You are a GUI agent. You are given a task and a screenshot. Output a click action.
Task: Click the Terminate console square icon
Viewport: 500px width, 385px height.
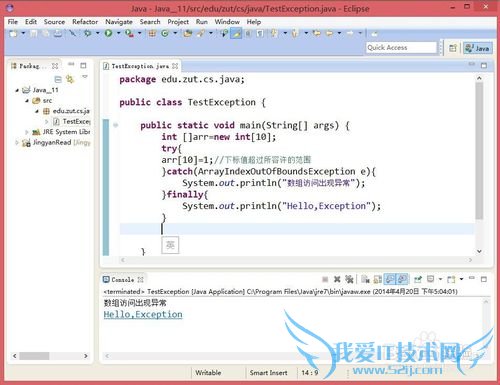click(x=325, y=279)
